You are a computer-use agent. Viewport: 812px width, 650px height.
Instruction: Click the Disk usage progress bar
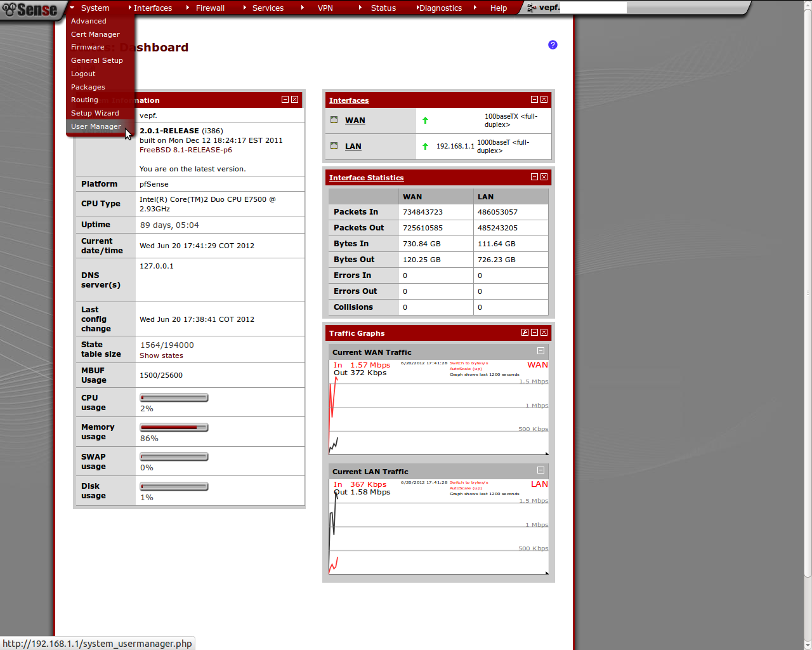pos(174,486)
